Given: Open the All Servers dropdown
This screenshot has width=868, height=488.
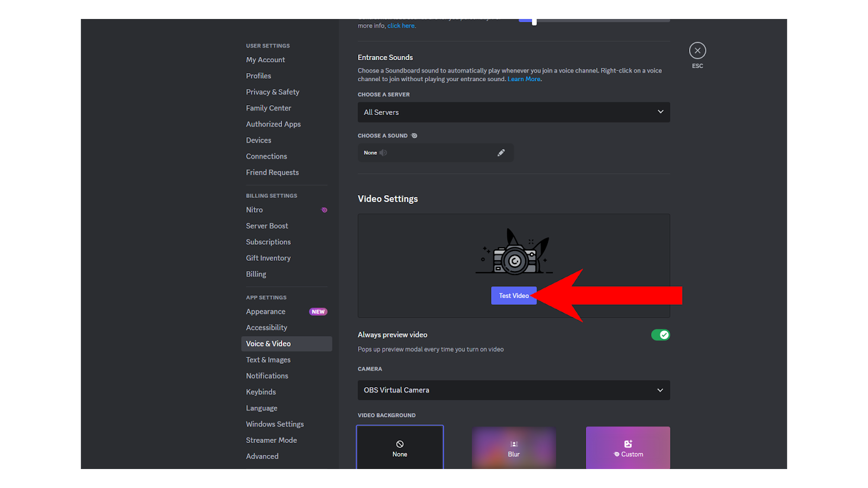Looking at the screenshot, I should (513, 112).
